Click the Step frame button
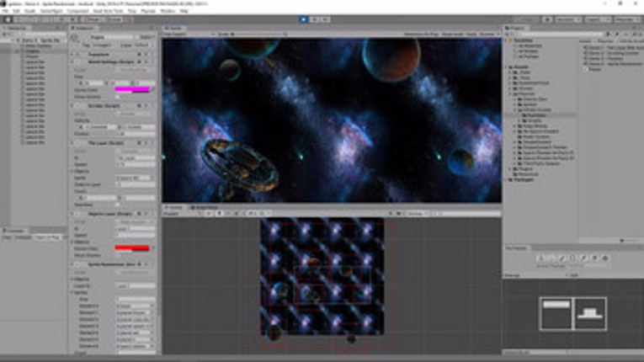The height and width of the screenshot is (362, 644). click(325, 19)
